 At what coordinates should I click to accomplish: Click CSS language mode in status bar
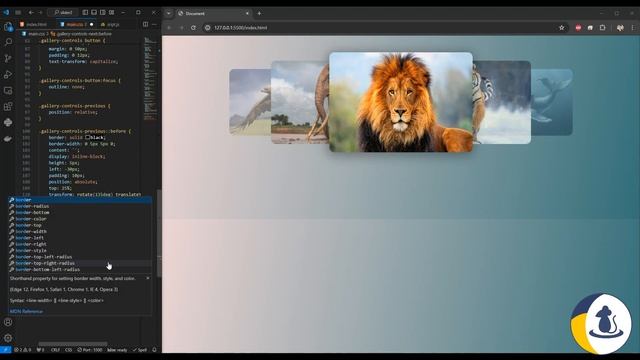pos(68,350)
